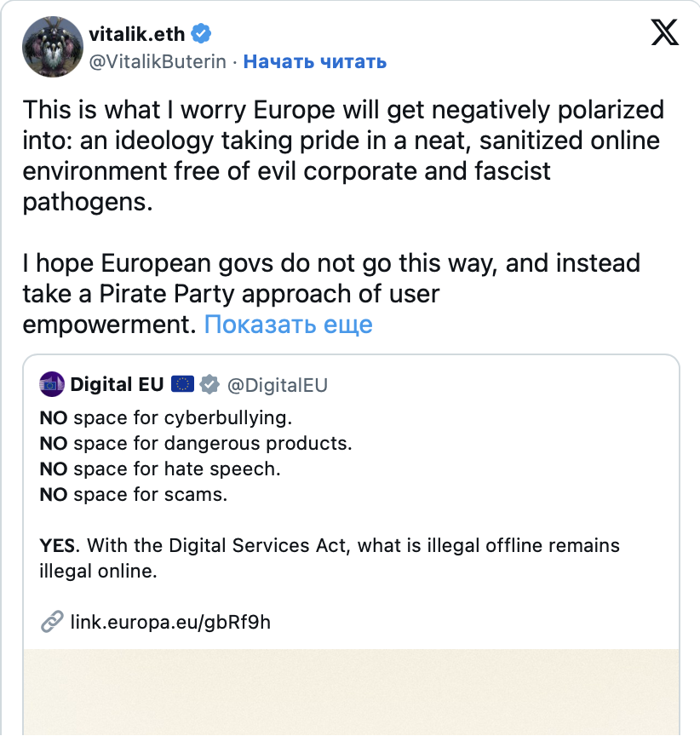The height and width of the screenshot is (736, 700).
Task: Click the "NO space for scams" line
Action: [x=133, y=494]
